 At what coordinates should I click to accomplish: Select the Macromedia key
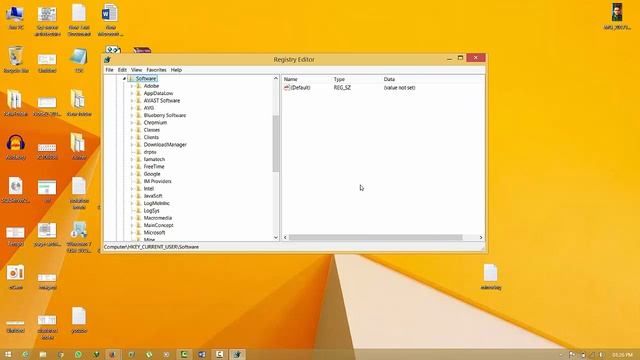158,218
